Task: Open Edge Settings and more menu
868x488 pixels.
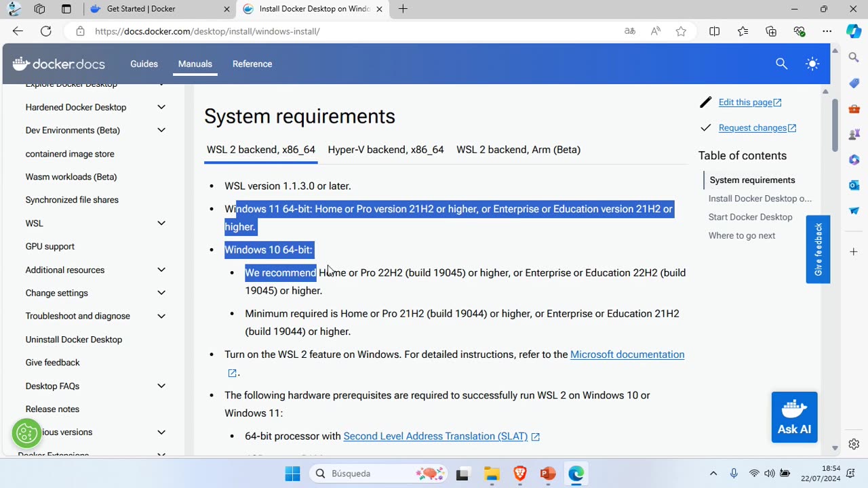Action: tap(827, 31)
